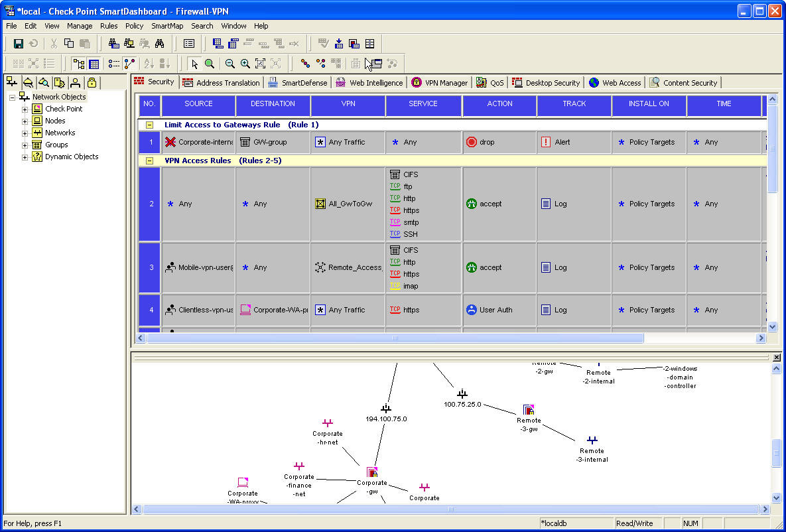
Task: Select the pointer arrow tool
Action: coord(194,64)
